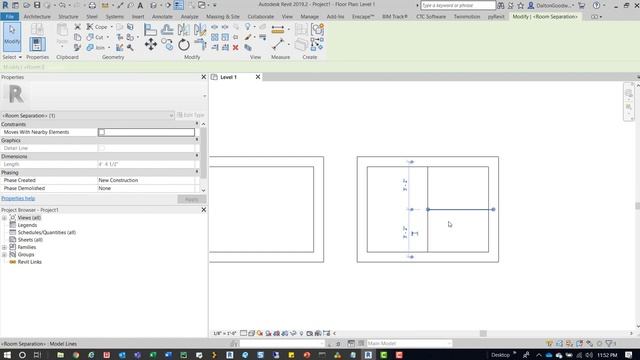Viewport: 640px width, 360px height.
Task: Close the Properties panel
Action: (x=204, y=77)
